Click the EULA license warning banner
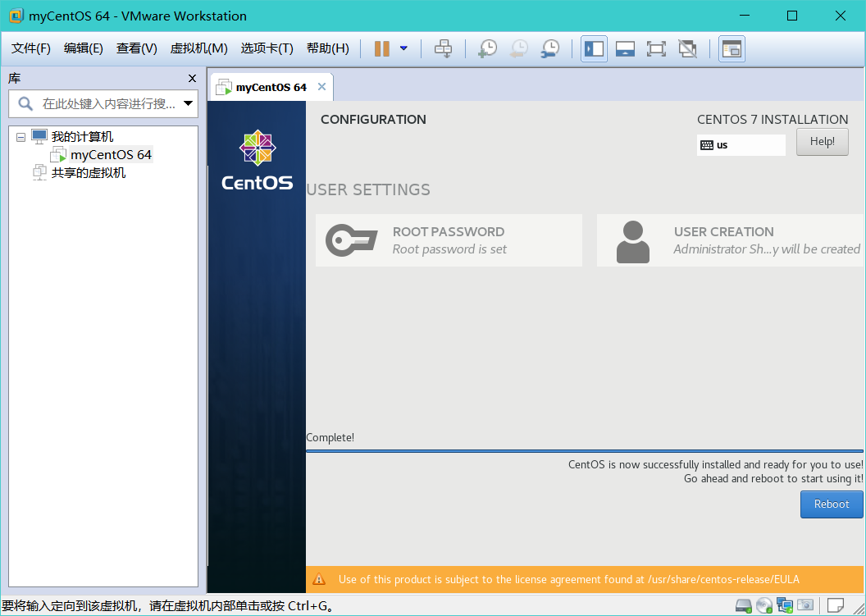The width and height of the screenshot is (866, 616). click(x=585, y=579)
